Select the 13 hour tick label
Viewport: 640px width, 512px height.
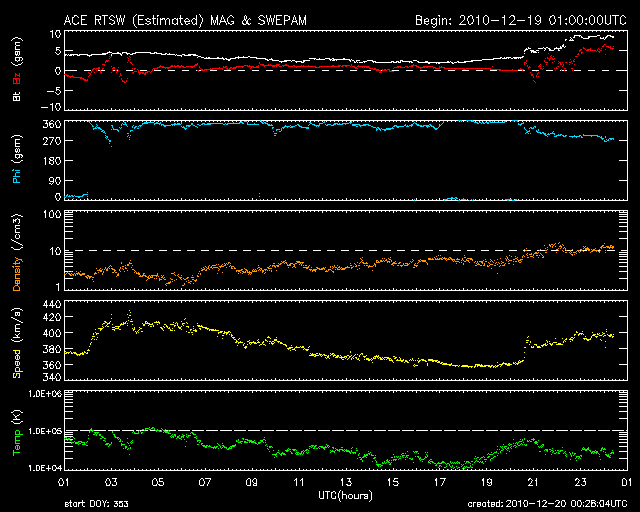pos(346,482)
